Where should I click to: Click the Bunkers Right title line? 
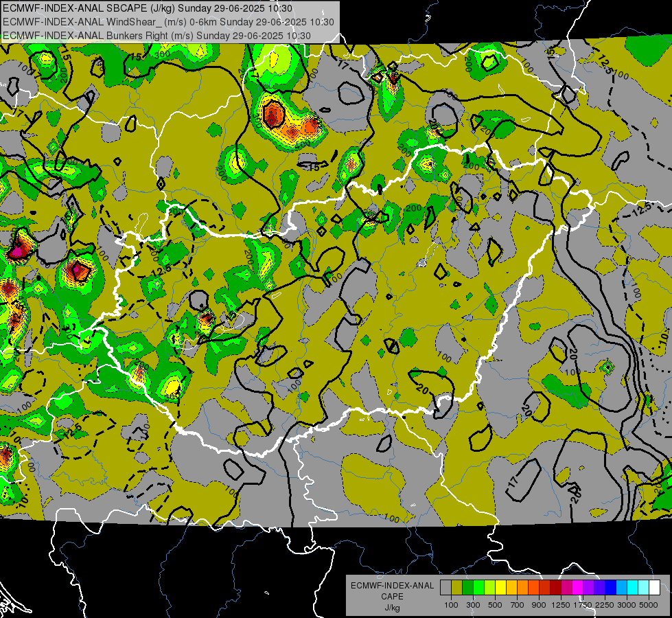tap(157, 36)
